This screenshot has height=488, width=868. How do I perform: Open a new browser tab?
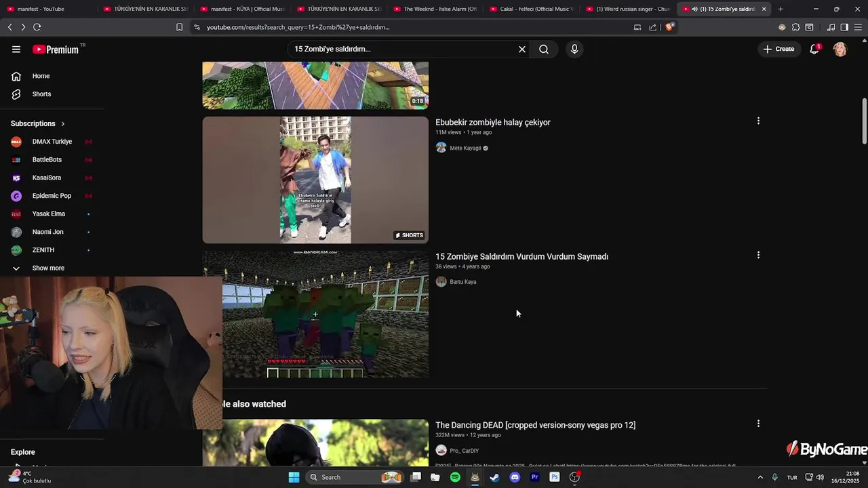coord(781,9)
